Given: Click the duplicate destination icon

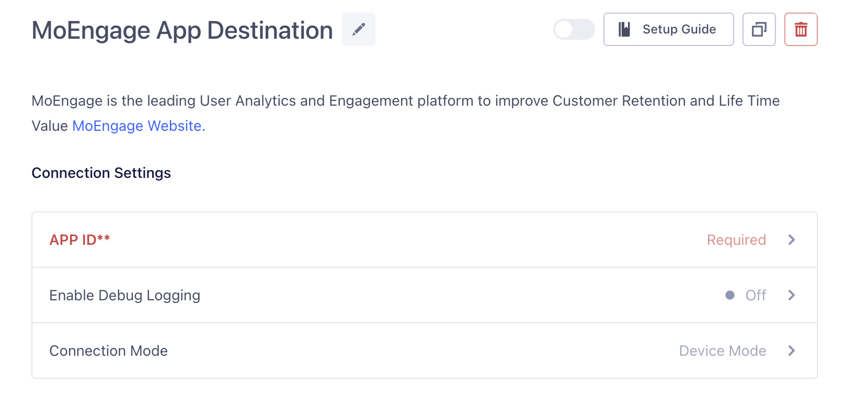Looking at the screenshot, I should [759, 29].
